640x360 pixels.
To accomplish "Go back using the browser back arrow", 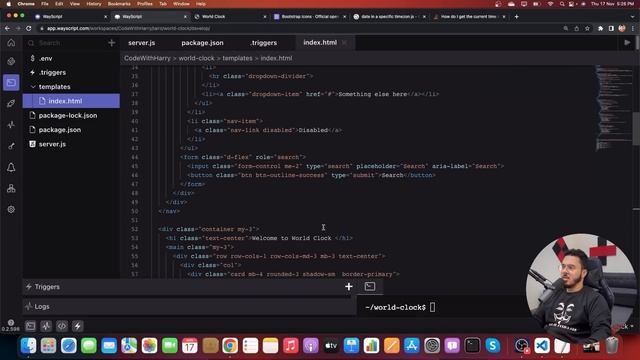I will pyautogui.click(x=7, y=29).
